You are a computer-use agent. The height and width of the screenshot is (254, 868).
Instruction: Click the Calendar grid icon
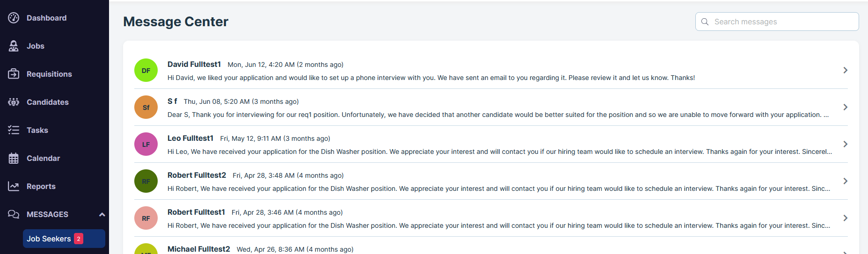pyautogui.click(x=14, y=158)
